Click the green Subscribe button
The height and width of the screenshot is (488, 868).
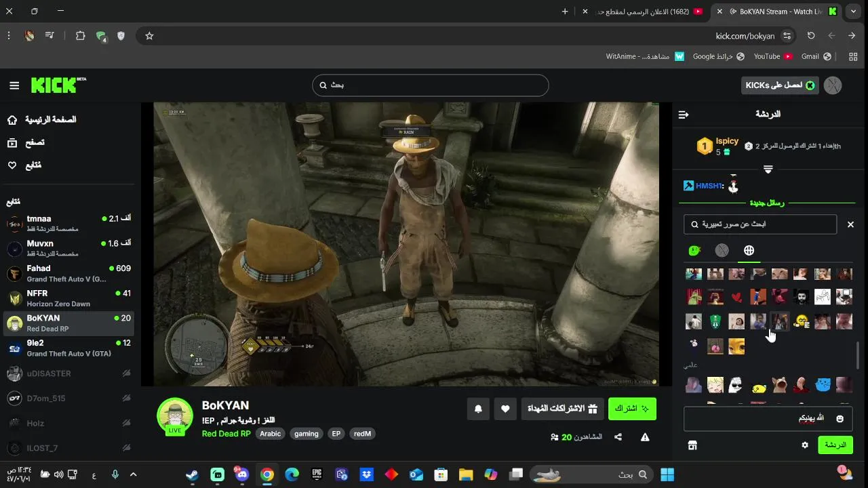tap(632, 409)
